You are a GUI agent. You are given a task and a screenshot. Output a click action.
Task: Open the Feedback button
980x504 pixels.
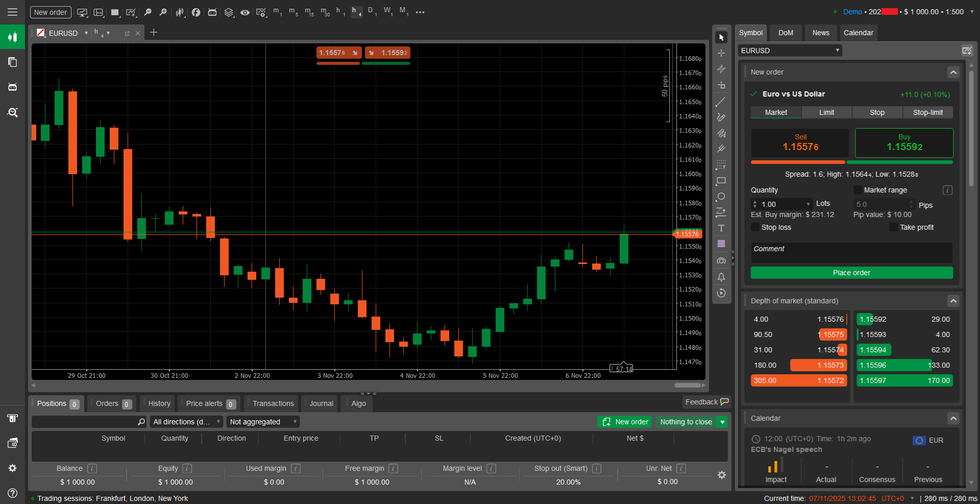(707, 402)
